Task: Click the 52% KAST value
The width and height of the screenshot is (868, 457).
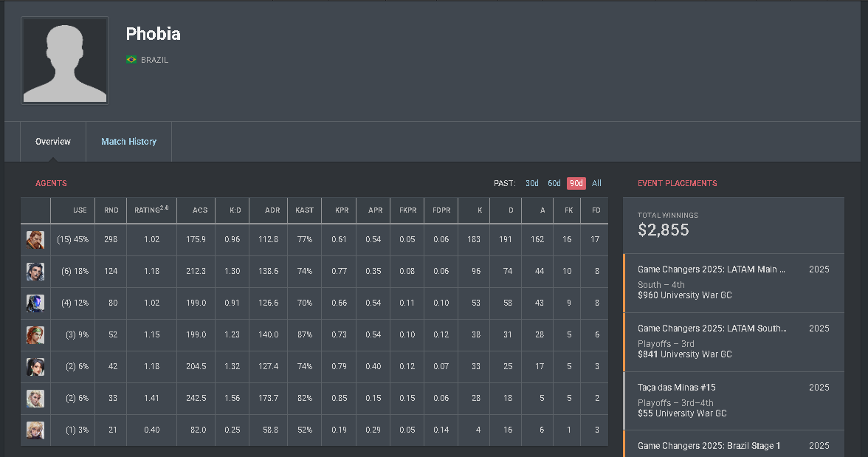Action: pos(304,430)
